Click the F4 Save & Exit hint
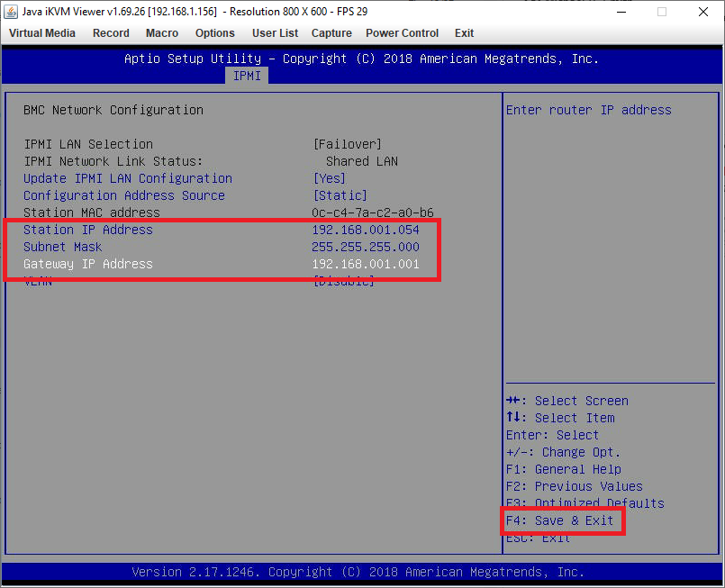 coord(559,520)
